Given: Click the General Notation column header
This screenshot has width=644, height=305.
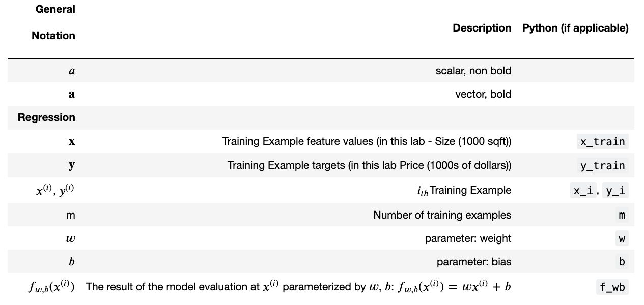Looking at the screenshot, I should point(53,22).
